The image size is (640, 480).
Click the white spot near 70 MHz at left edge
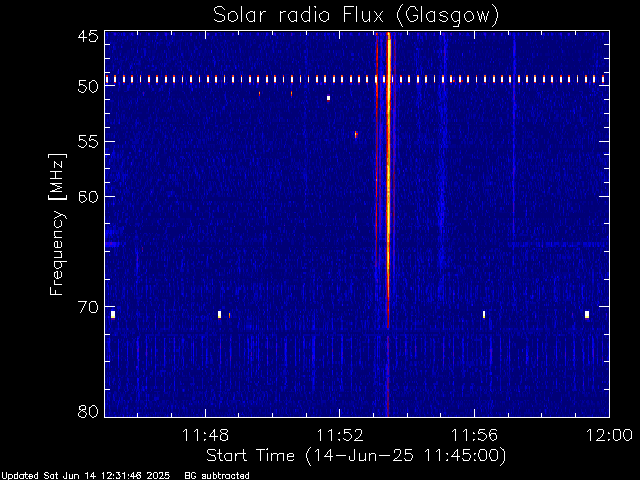[x=113, y=314]
